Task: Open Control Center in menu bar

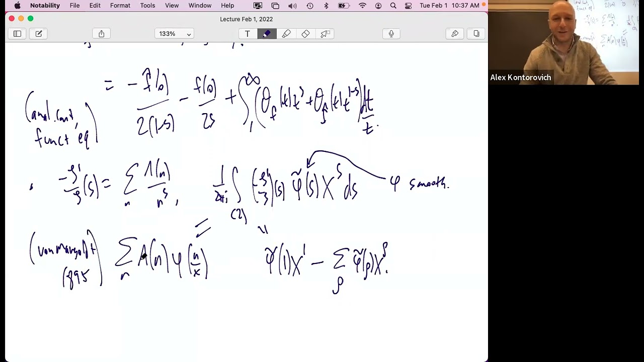Action: [409, 6]
